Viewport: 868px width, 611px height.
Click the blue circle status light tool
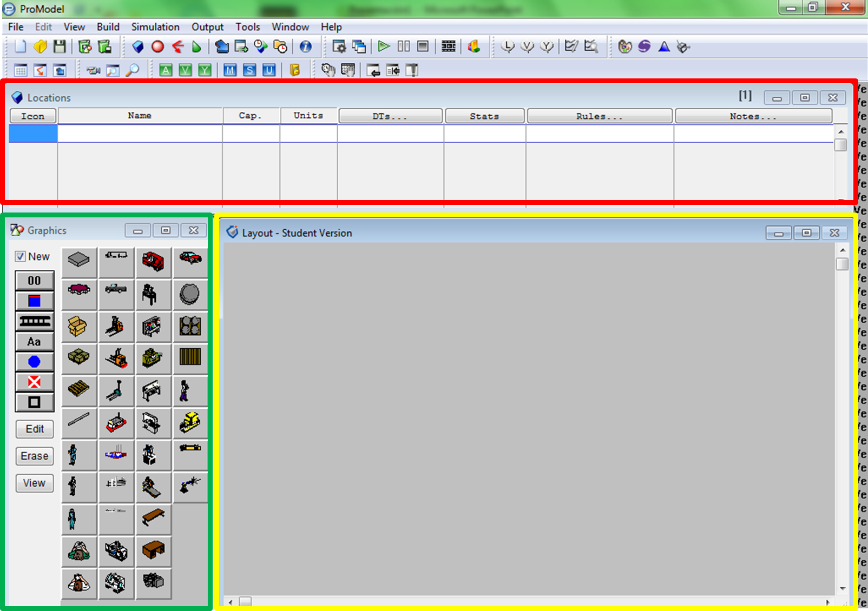point(34,362)
